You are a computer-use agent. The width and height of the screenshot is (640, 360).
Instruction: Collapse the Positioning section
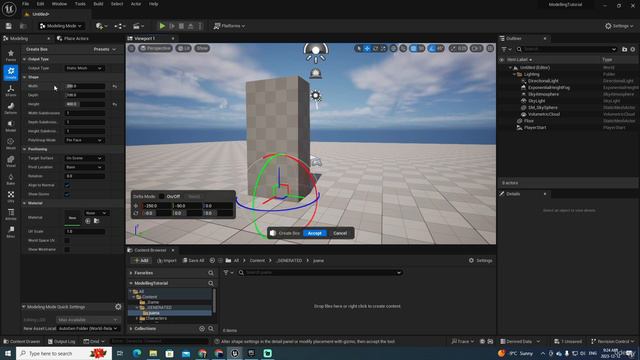tap(24, 149)
